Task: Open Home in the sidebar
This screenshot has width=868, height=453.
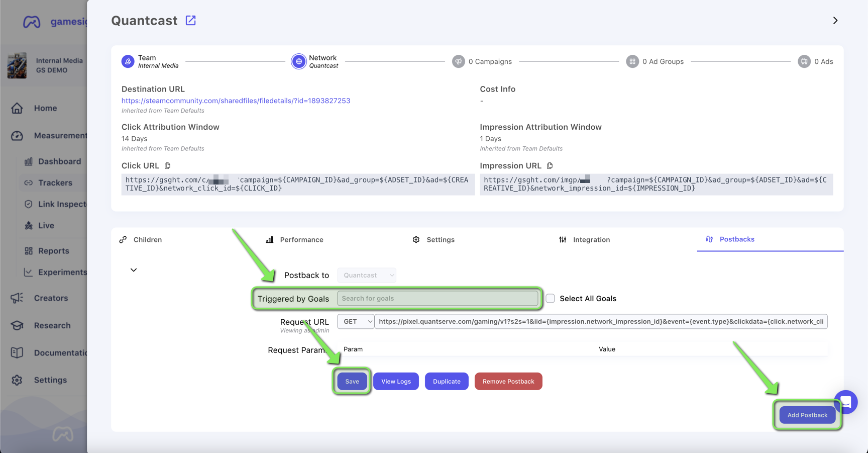Action: coord(45,108)
